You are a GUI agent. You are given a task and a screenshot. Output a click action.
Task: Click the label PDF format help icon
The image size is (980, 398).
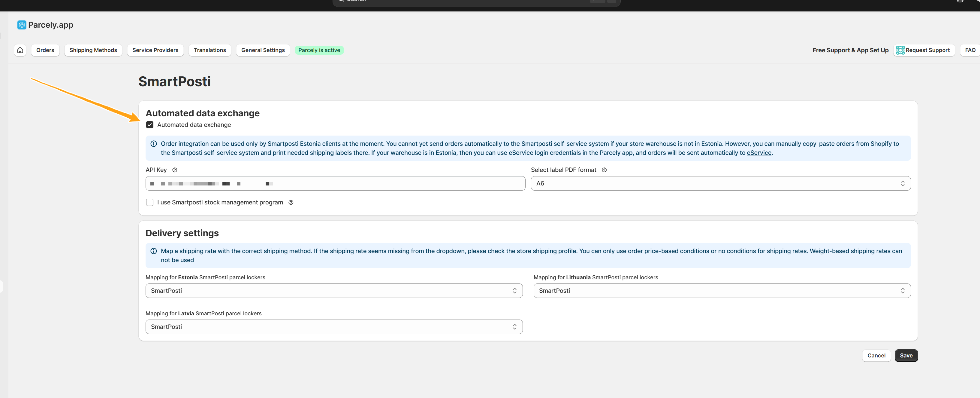604,170
